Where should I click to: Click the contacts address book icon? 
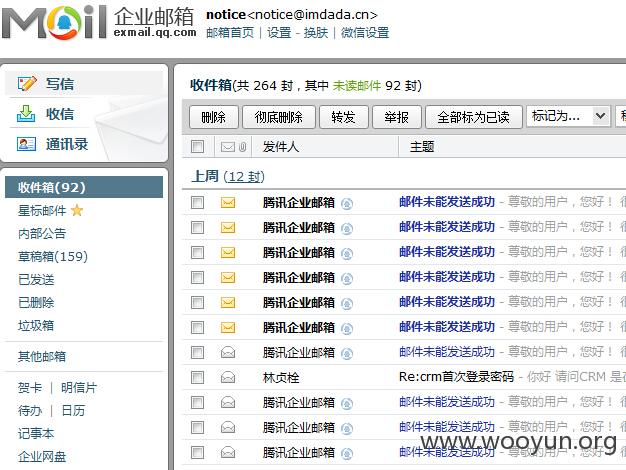click(26, 144)
